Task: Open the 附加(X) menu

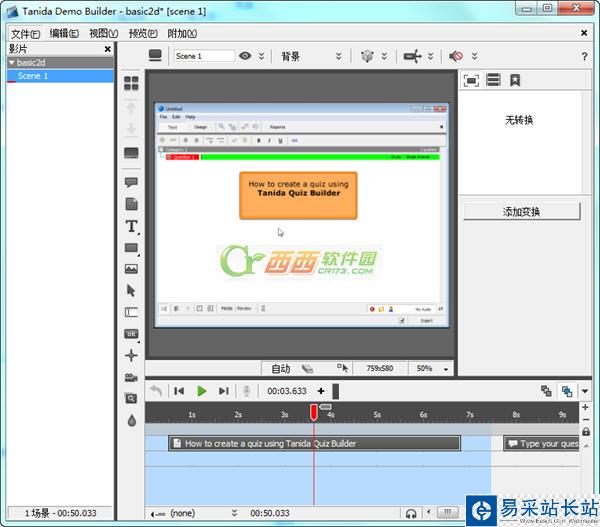Action: click(x=182, y=34)
